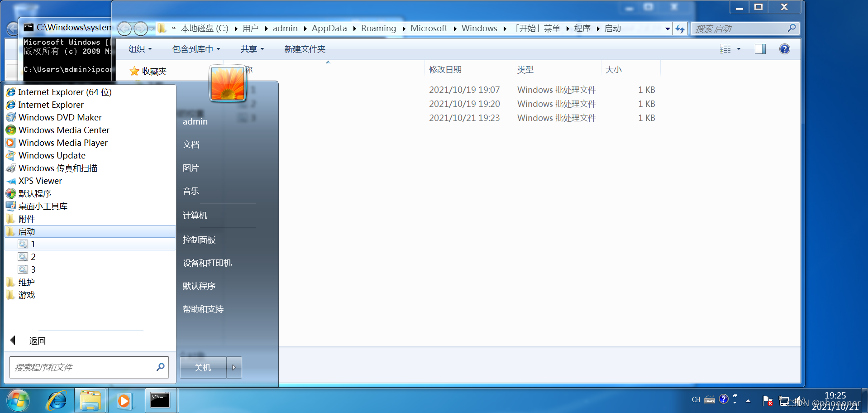Click 返回 to return to main Start menu
Screen dimensions: 868x413
(28, 341)
